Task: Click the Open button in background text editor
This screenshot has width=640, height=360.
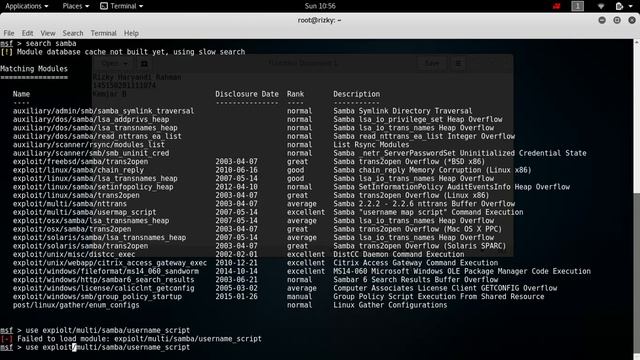Action: click(x=115, y=63)
